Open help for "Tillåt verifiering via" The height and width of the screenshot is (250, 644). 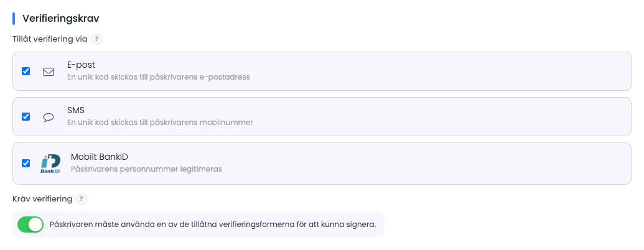tap(96, 39)
